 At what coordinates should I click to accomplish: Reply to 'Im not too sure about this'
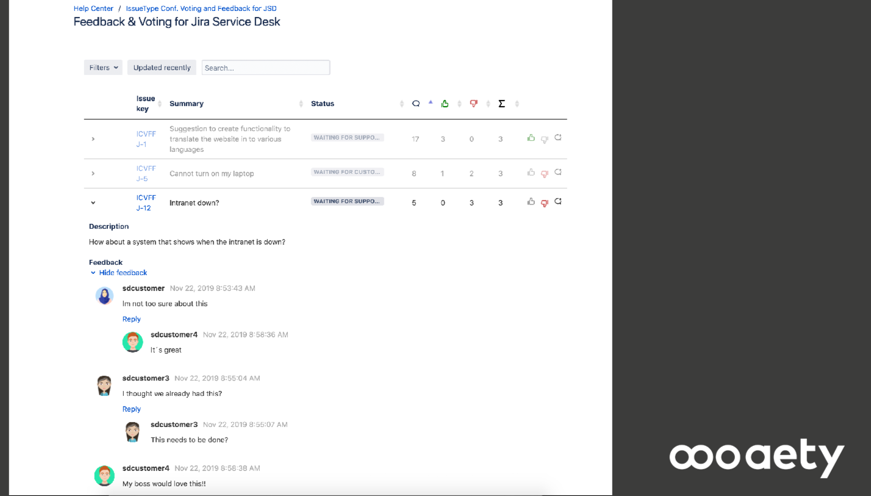(132, 319)
